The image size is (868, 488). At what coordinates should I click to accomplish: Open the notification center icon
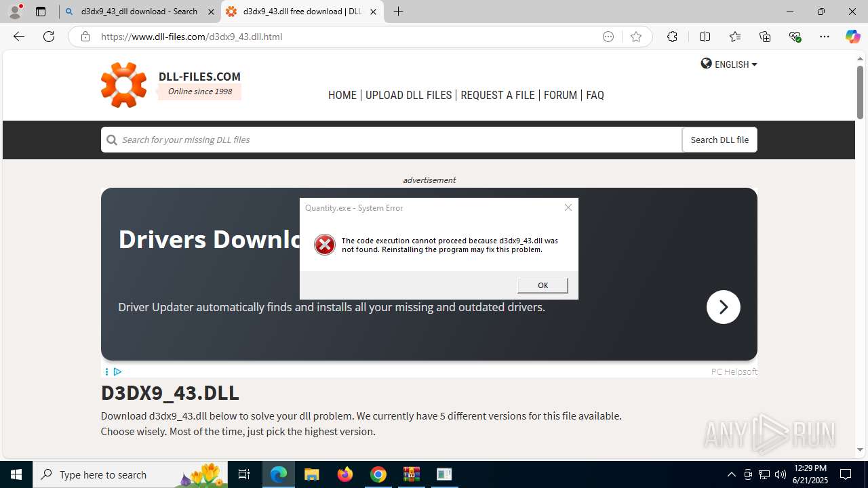(x=846, y=474)
